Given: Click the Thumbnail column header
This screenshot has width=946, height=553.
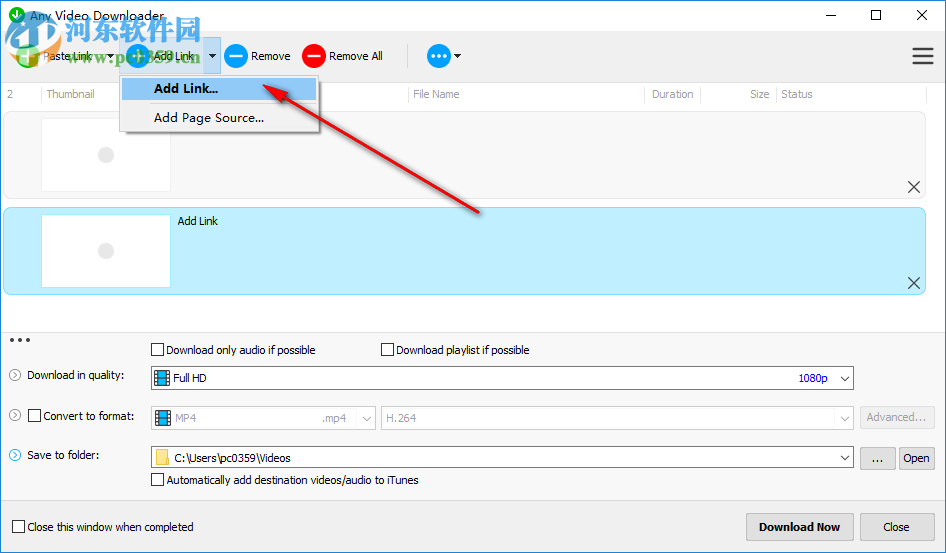Looking at the screenshot, I should [x=71, y=94].
